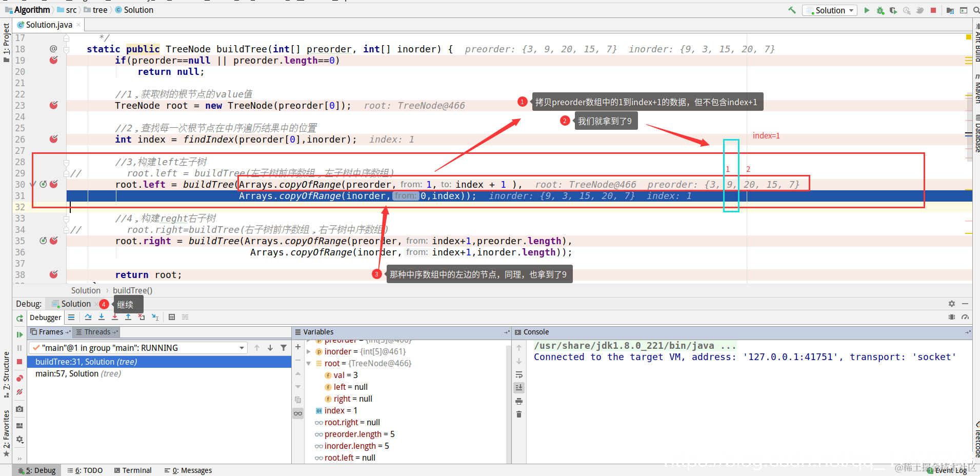Open the Console tab
The height and width of the screenshot is (476, 980).
pyautogui.click(x=536, y=332)
